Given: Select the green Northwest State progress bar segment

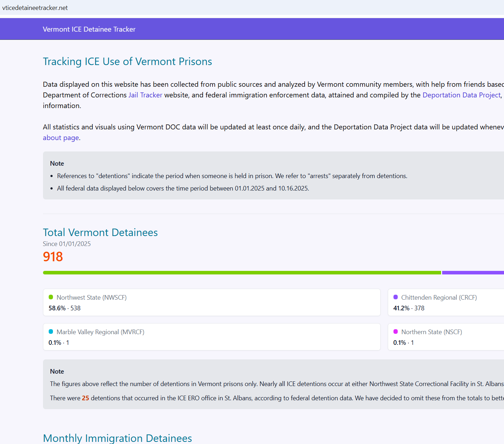Looking at the screenshot, I should click(x=242, y=273).
